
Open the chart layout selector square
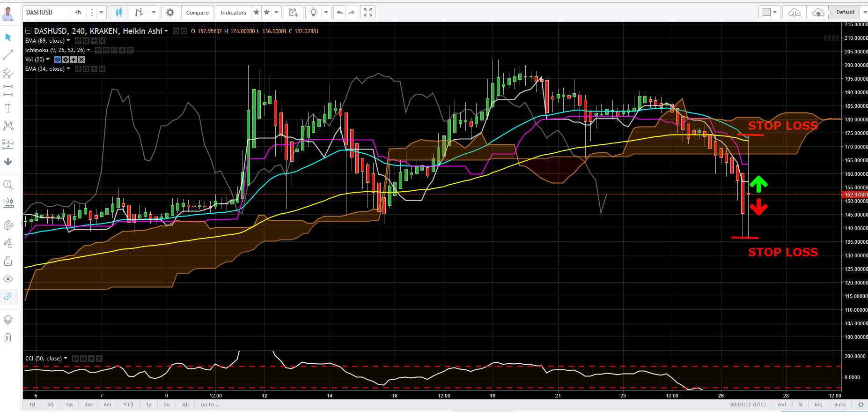click(769, 12)
